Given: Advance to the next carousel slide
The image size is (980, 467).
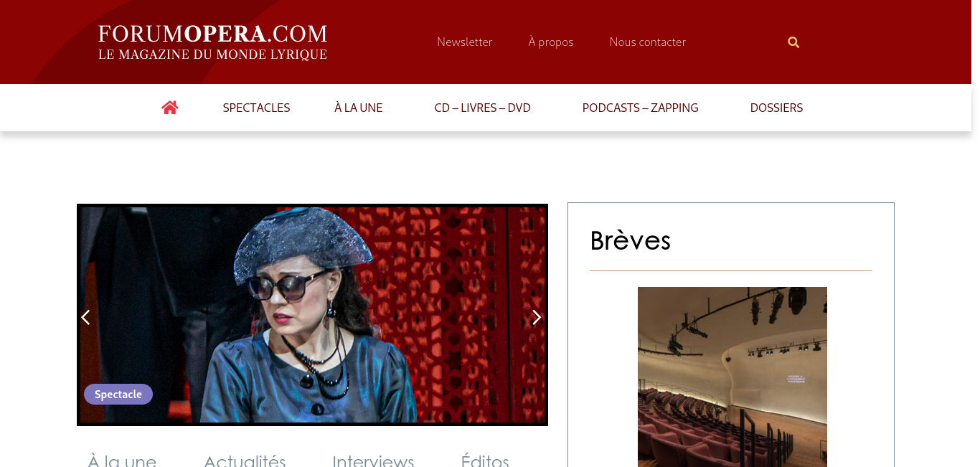Looking at the screenshot, I should click(x=536, y=317).
